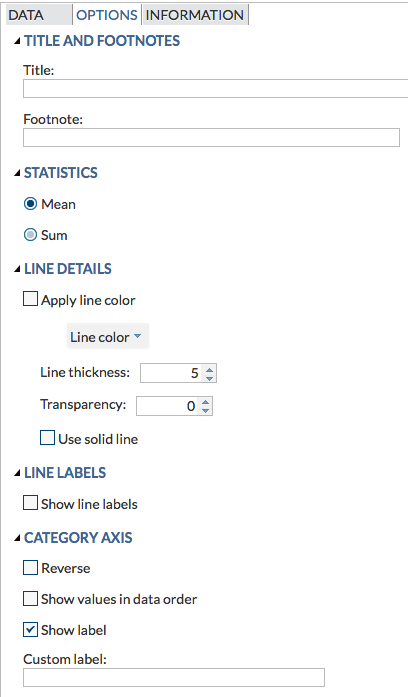Image resolution: width=408 pixels, height=697 pixels.
Task: Collapse the TITLE AND FOOTNOTES section
Action: (17, 41)
